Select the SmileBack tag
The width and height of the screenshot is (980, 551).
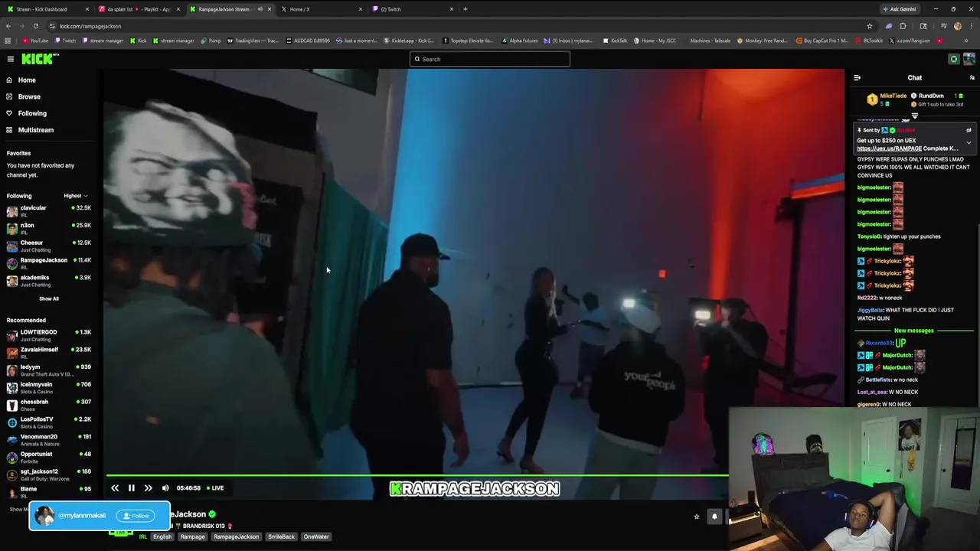click(x=281, y=536)
